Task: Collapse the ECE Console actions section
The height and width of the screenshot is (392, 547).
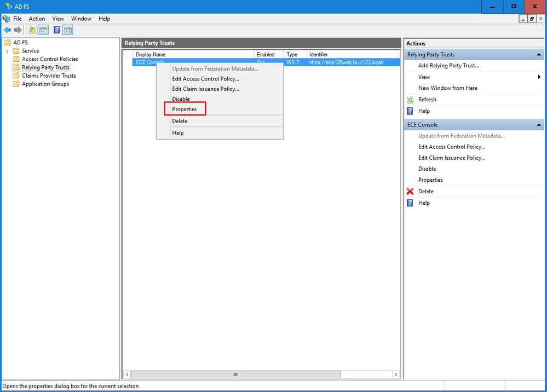Action: pos(539,125)
